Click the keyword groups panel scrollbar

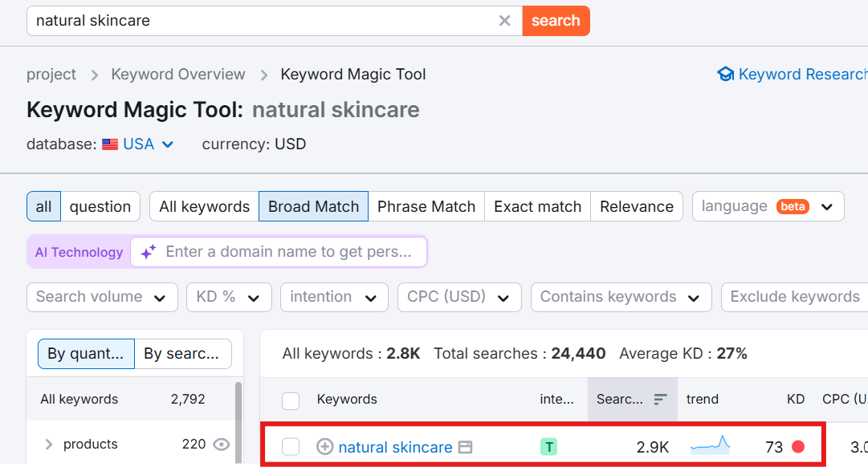coord(238,423)
